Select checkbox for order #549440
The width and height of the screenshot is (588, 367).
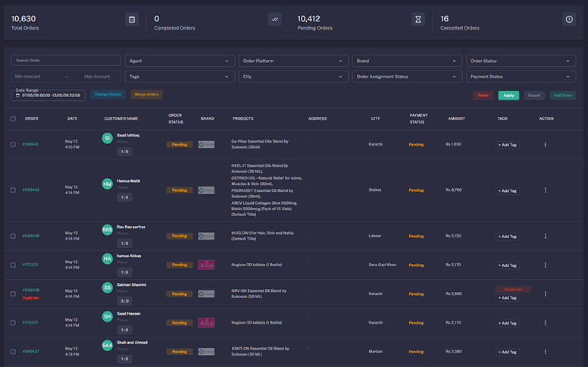[x=13, y=190]
